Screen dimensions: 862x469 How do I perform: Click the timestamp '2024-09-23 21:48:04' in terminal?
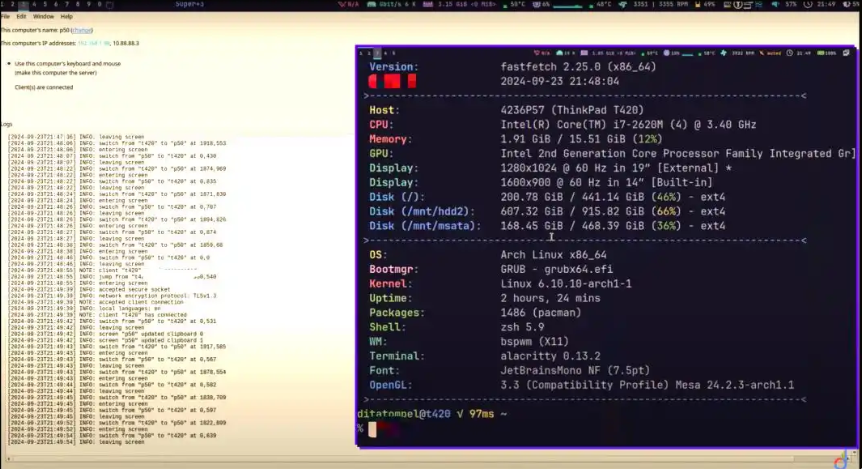pos(560,81)
